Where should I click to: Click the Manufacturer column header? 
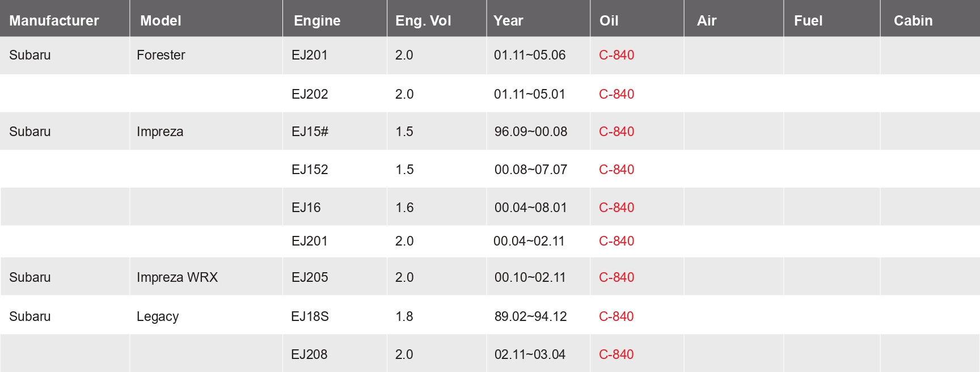click(x=54, y=20)
